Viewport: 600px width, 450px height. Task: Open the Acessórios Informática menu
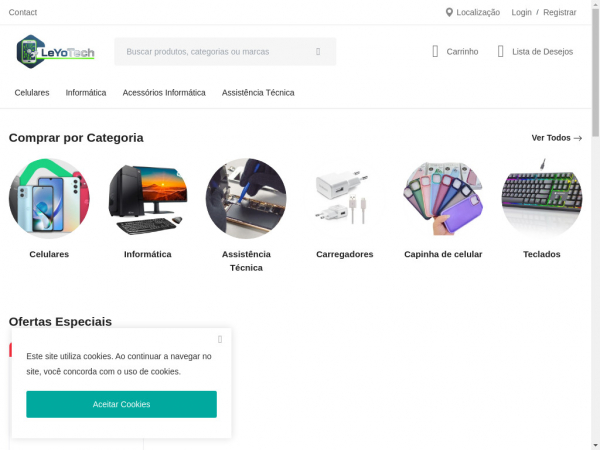(164, 93)
